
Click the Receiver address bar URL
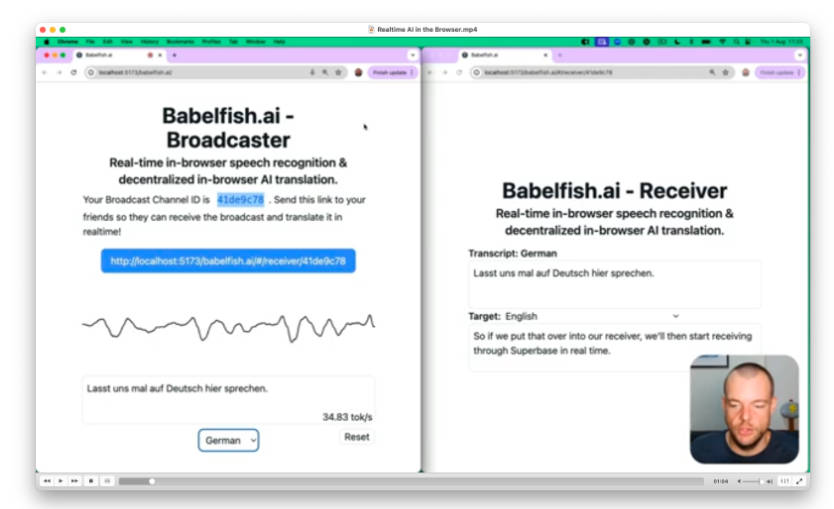(x=548, y=72)
